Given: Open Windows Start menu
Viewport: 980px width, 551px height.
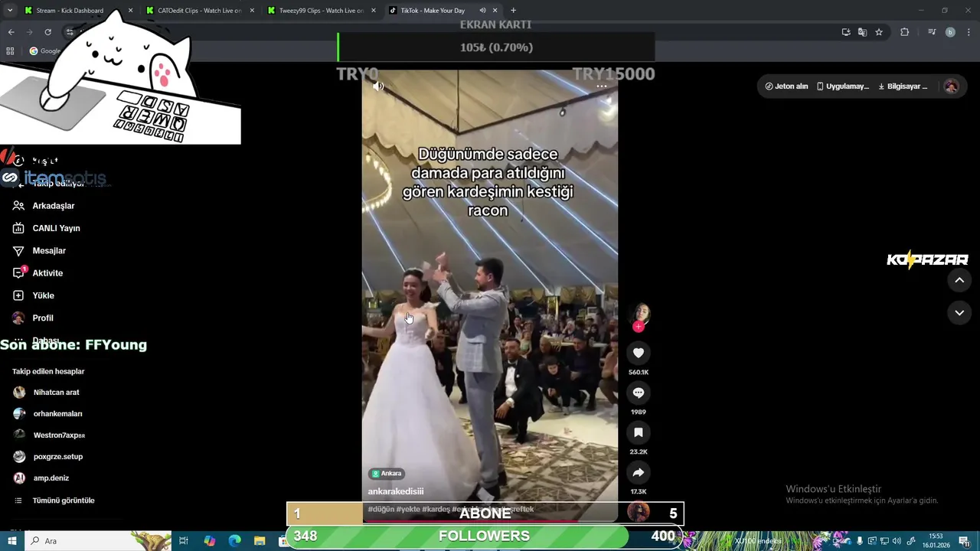Looking at the screenshot, I should tap(11, 541).
